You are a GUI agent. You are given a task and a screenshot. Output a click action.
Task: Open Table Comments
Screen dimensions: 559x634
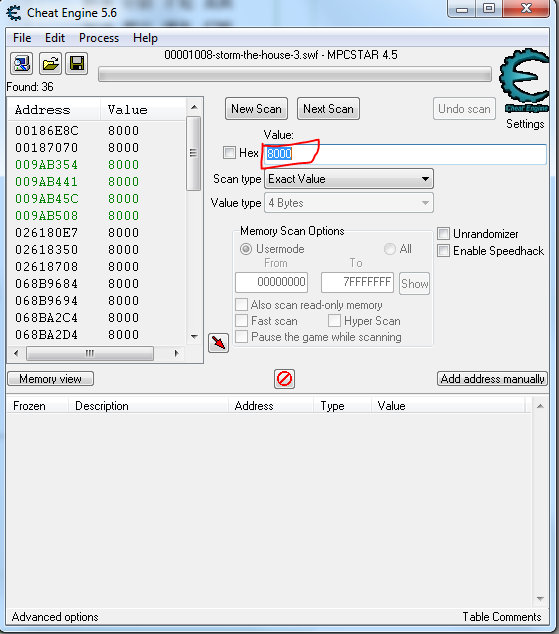coord(502,617)
